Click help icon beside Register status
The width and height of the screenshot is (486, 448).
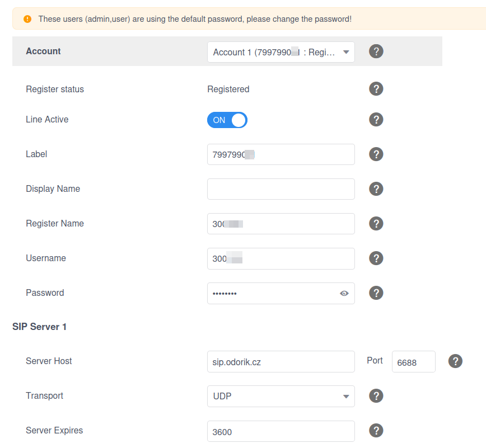(x=376, y=89)
